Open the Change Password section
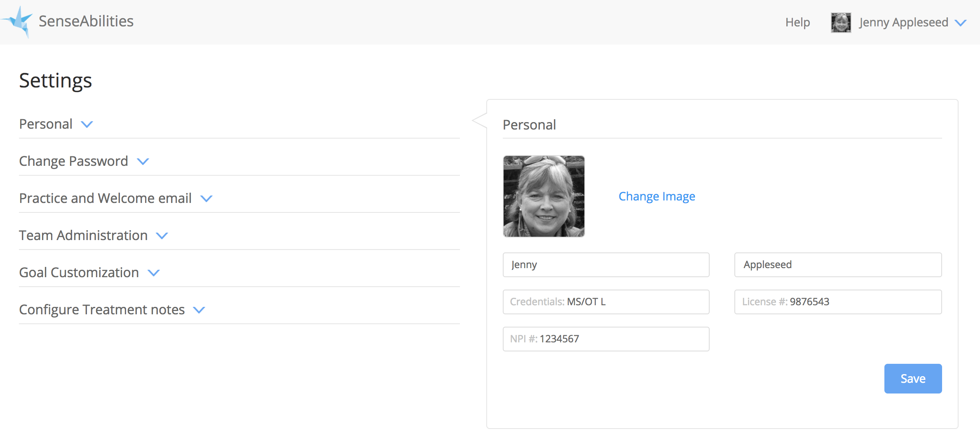Image resolution: width=980 pixels, height=443 pixels. click(x=73, y=161)
